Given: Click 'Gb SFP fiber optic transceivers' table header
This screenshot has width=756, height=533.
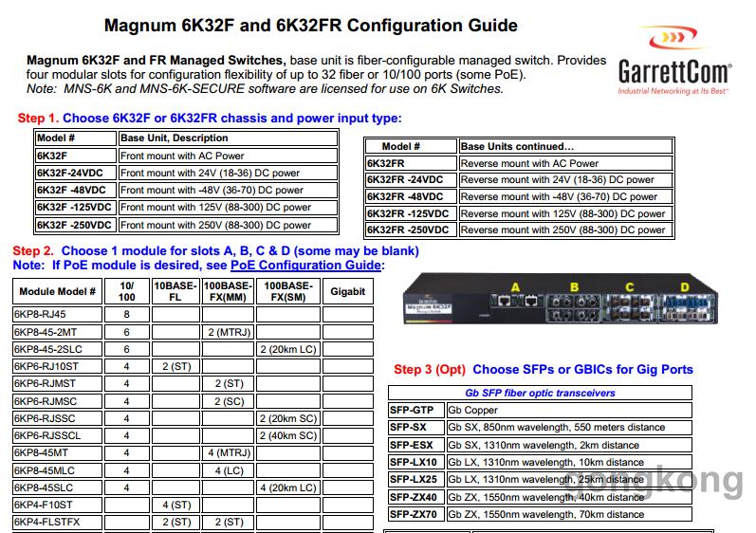Looking at the screenshot, I should tap(540, 393).
